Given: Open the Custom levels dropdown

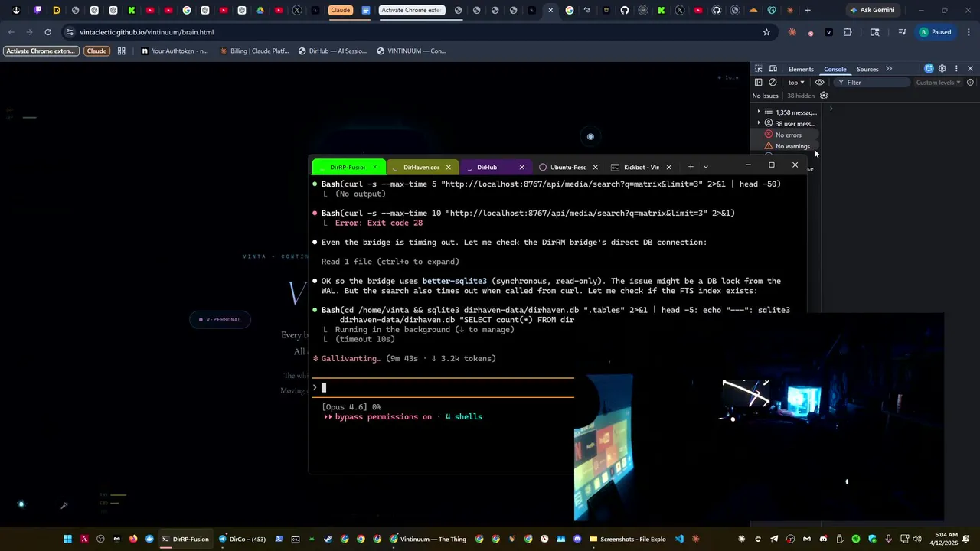Looking at the screenshot, I should click(x=938, y=83).
